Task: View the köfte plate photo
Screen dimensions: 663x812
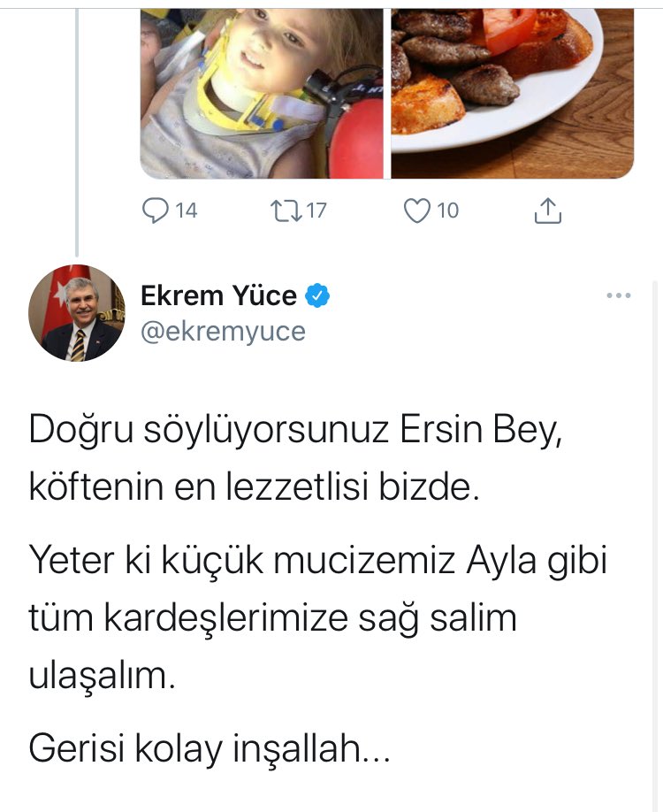Action: (x=513, y=94)
